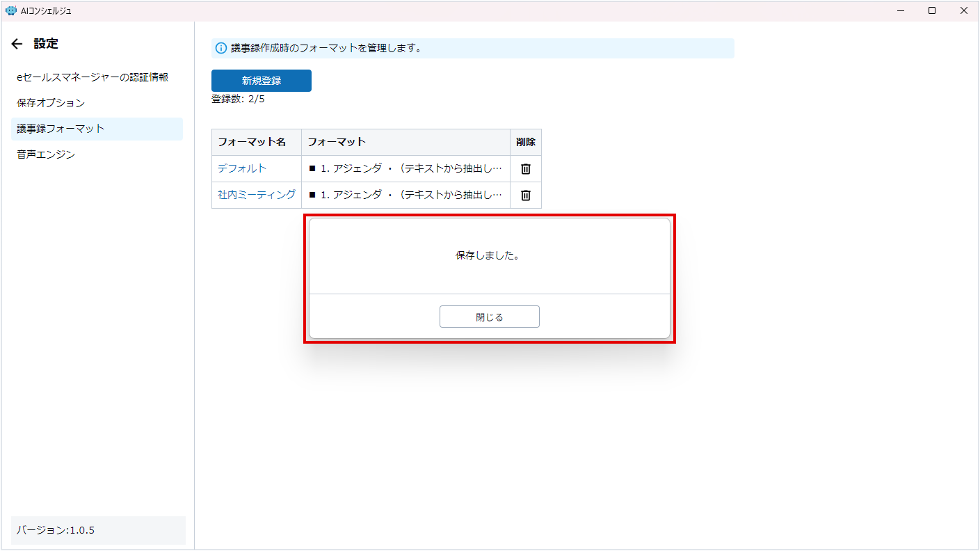Click the バージョン:1.0.5 label

pos(56,530)
